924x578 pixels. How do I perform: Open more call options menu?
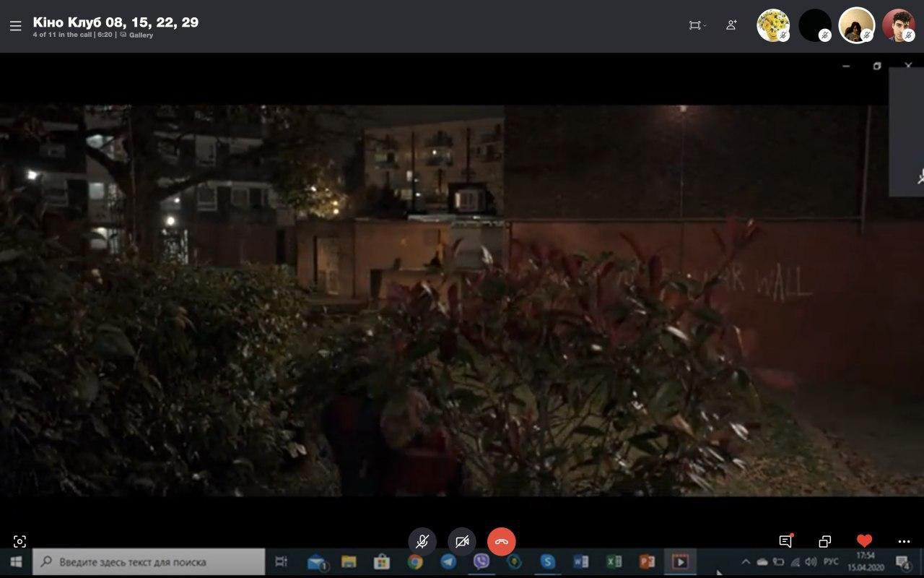[x=904, y=541]
